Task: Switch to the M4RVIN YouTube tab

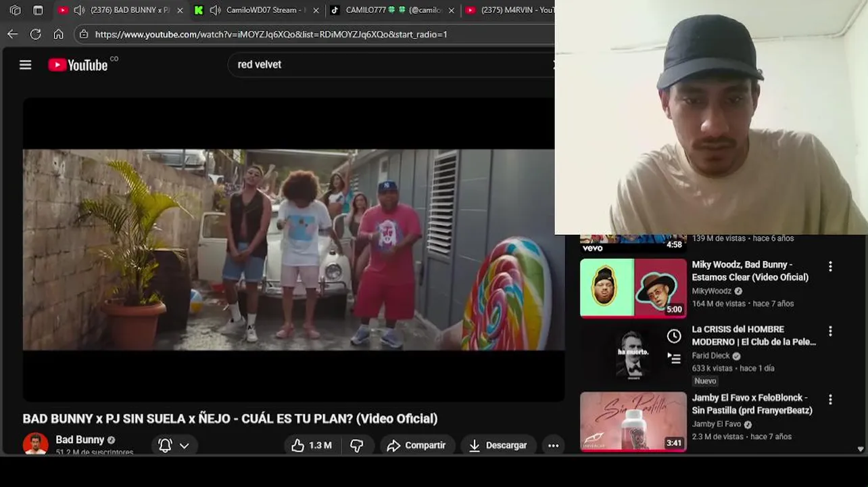Action: (510, 10)
